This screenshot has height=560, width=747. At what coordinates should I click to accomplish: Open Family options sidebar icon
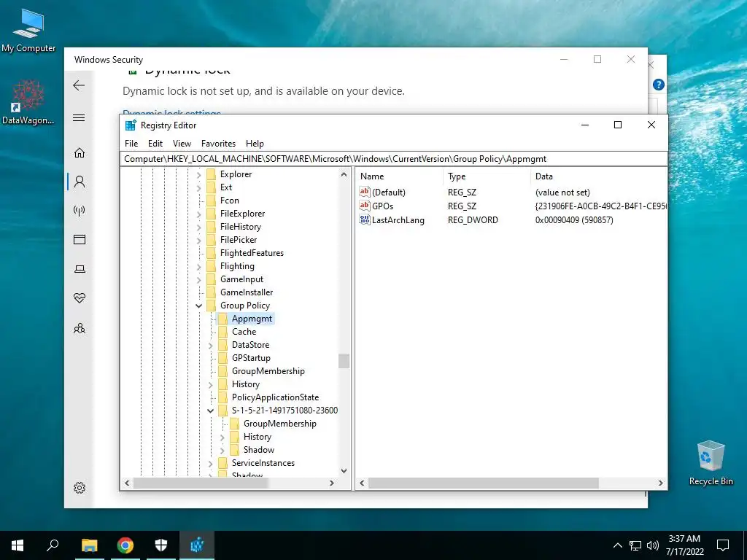pyautogui.click(x=80, y=328)
